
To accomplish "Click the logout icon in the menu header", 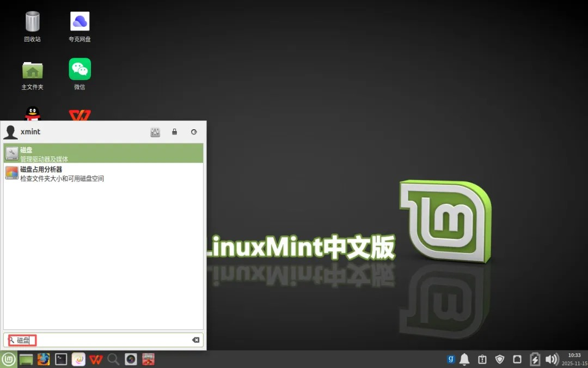I will pos(194,132).
